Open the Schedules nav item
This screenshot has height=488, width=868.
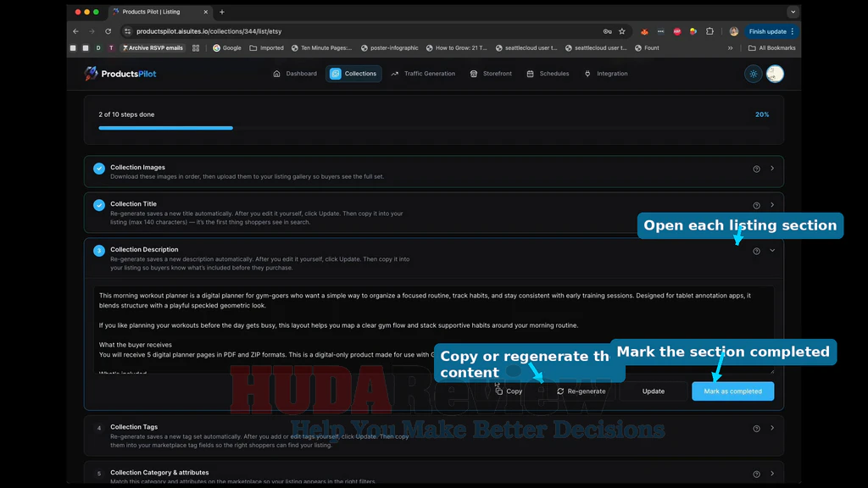coord(548,74)
